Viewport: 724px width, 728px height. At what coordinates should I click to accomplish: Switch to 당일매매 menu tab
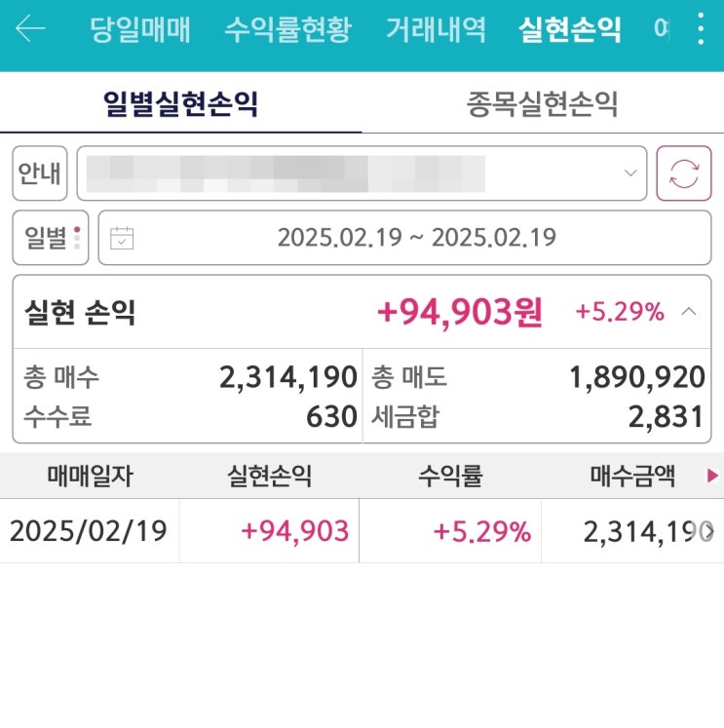coord(140,29)
